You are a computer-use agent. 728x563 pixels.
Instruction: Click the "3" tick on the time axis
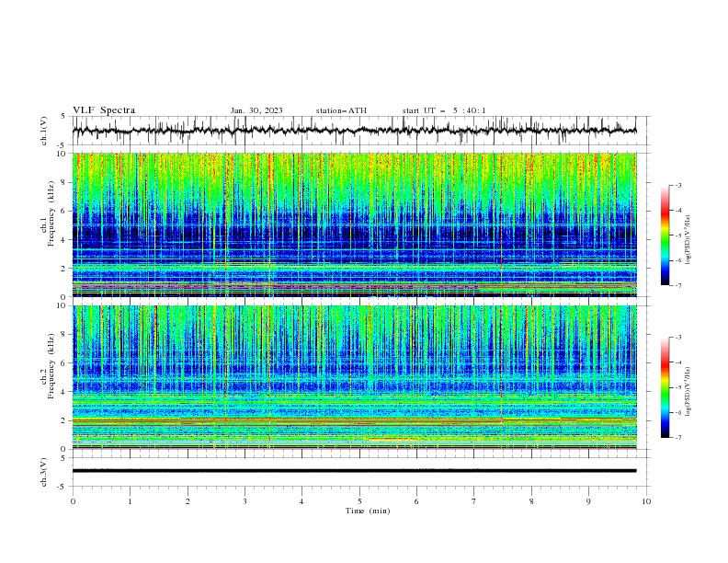[x=245, y=501]
